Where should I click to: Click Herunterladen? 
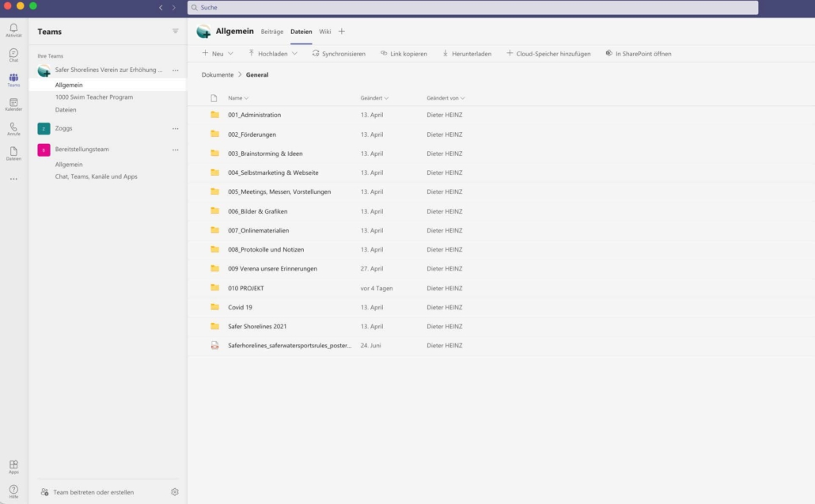coord(467,54)
